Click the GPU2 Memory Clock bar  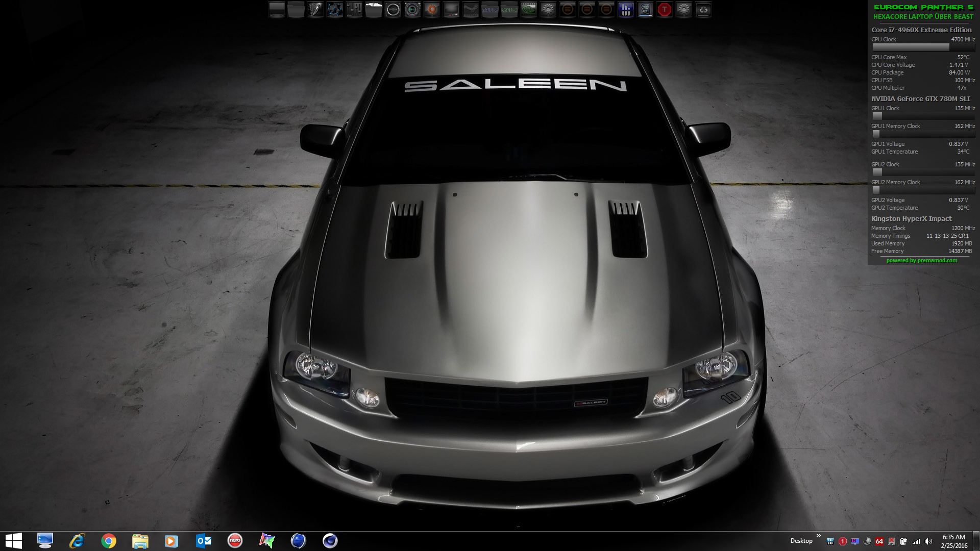[923, 190]
